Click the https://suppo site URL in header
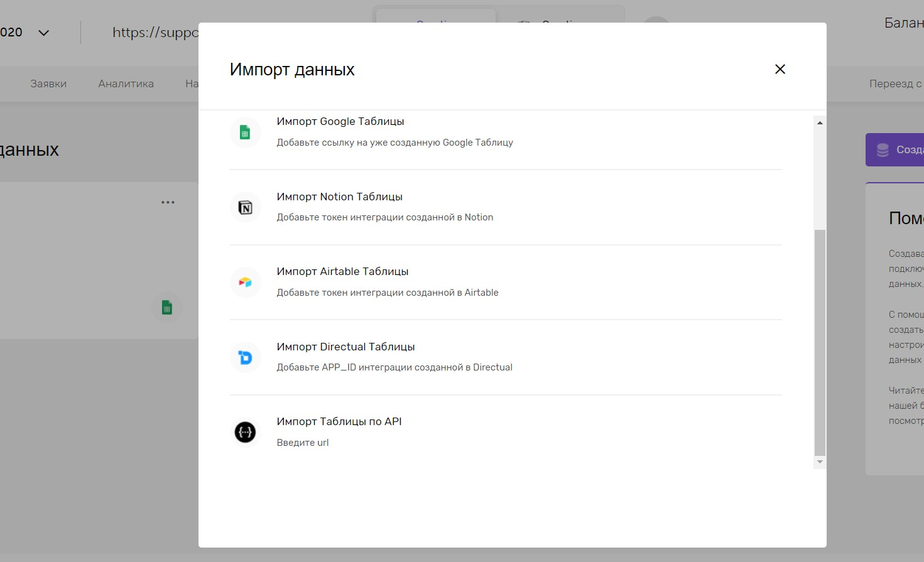This screenshot has height=562, width=924. click(x=155, y=33)
